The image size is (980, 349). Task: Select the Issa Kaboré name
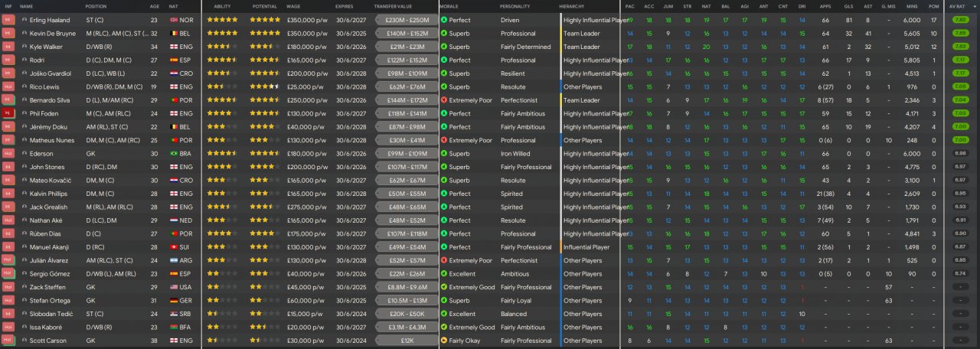tap(46, 327)
